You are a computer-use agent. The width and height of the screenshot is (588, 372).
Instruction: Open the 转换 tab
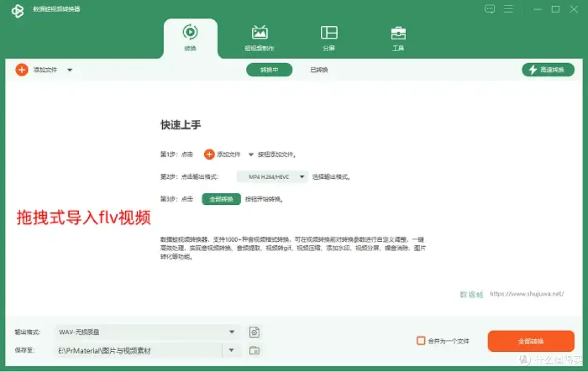(x=191, y=38)
